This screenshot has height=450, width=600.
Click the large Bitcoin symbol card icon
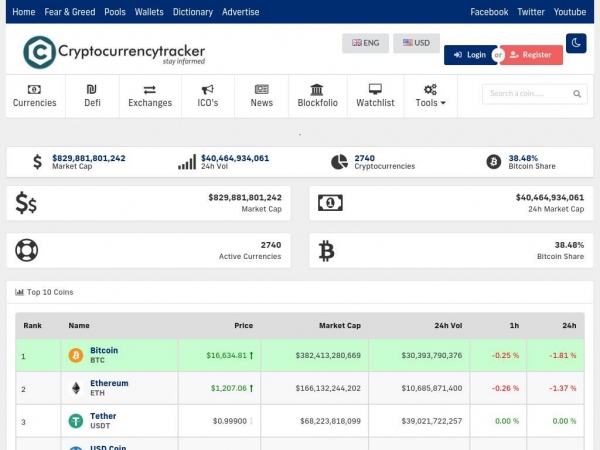[326, 251]
